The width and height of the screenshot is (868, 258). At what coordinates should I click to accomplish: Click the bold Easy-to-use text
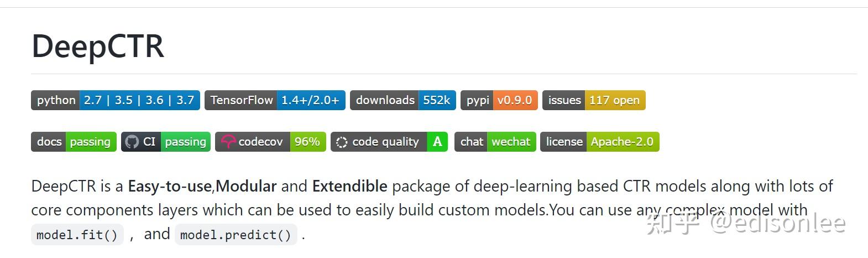click(x=170, y=186)
